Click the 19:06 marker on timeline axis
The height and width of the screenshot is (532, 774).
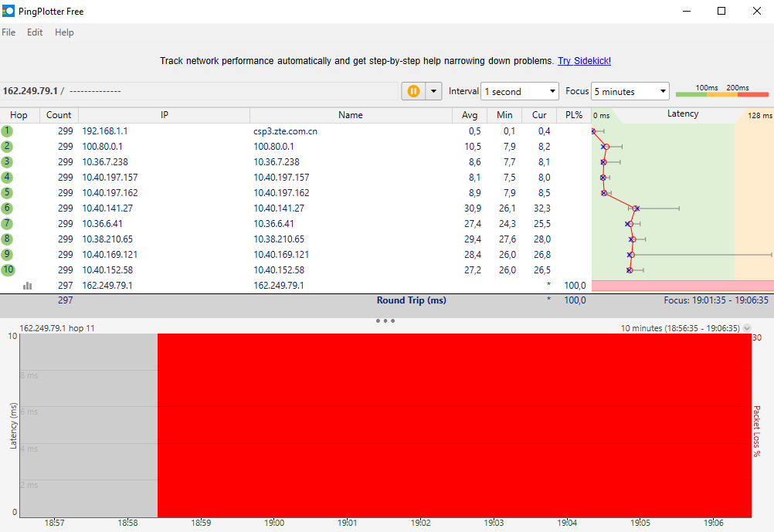click(713, 523)
